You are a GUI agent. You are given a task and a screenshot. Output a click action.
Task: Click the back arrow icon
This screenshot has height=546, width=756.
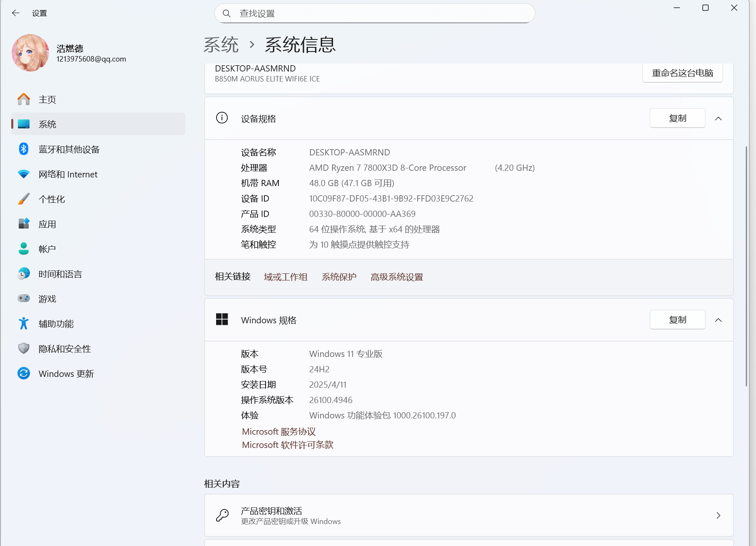(16, 13)
